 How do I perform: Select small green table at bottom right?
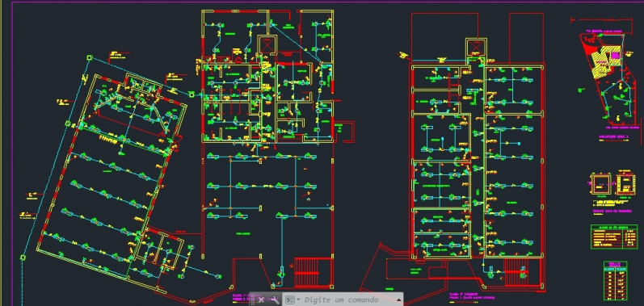pos(615,281)
